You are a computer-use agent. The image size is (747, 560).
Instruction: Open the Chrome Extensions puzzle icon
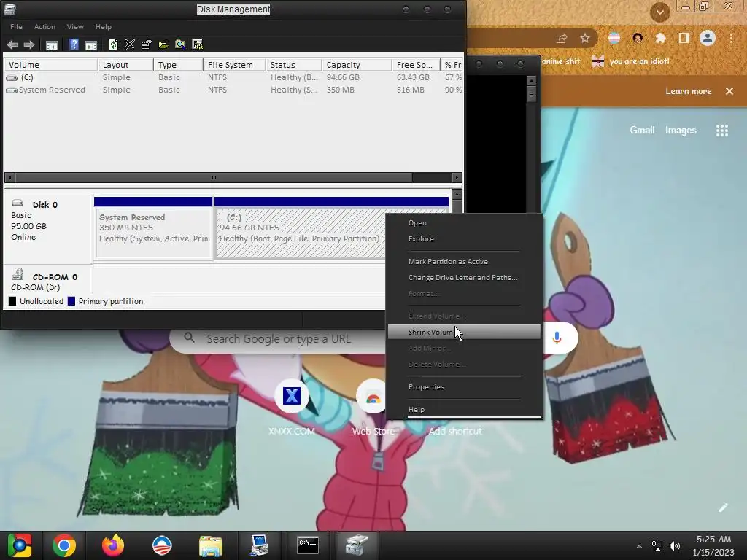click(x=660, y=38)
